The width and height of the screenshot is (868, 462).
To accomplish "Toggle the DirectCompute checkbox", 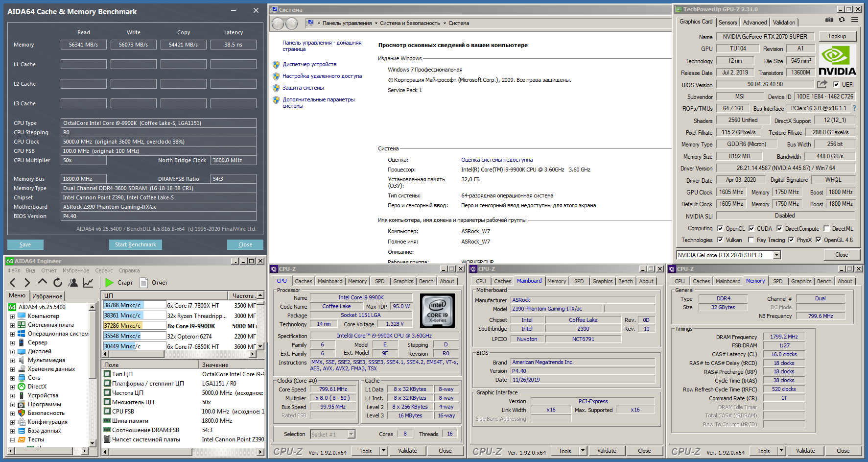I will click(x=779, y=228).
